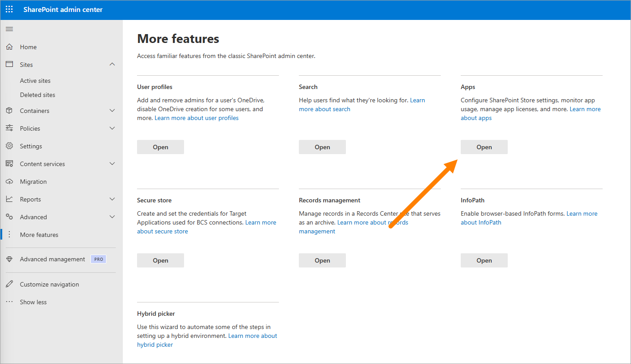Follow Learn more about user profiles link
This screenshot has width=631, height=364.
point(196,118)
